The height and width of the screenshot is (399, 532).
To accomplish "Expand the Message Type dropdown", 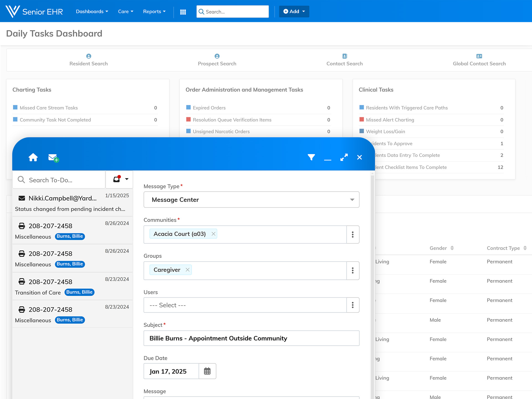I will tap(352, 200).
